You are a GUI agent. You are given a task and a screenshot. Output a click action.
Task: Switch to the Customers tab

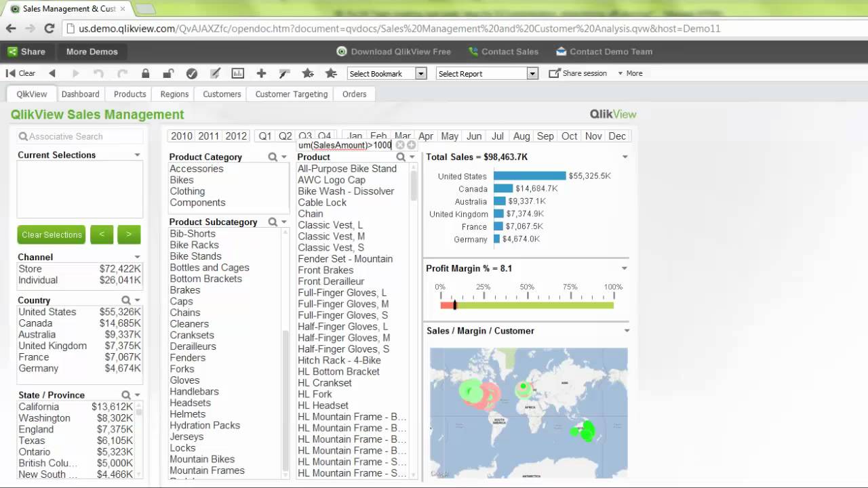[222, 94]
